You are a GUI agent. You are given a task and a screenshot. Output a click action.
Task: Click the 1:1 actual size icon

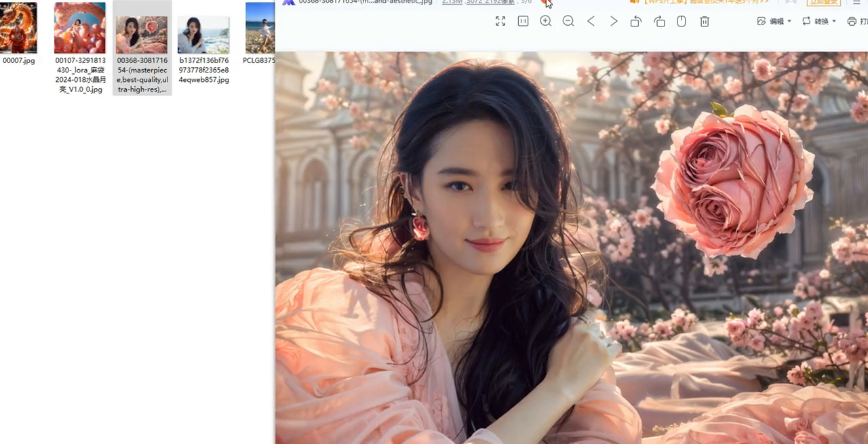tap(523, 22)
